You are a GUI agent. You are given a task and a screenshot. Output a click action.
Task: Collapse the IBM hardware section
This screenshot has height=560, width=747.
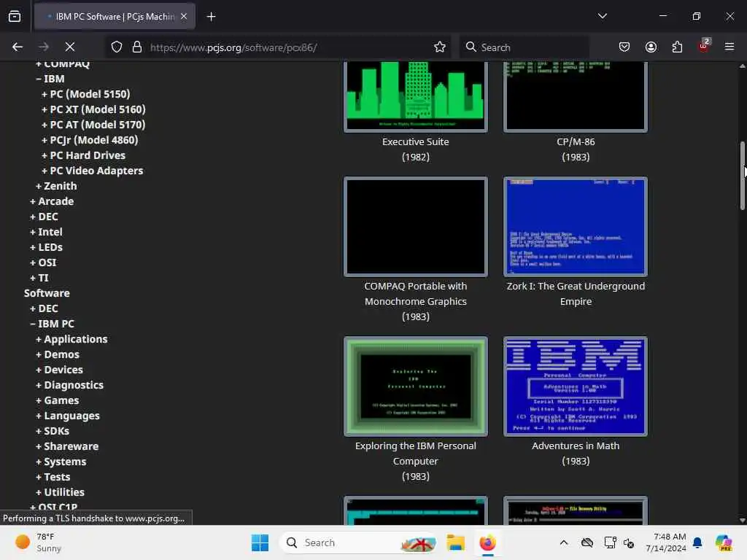click(50, 79)
